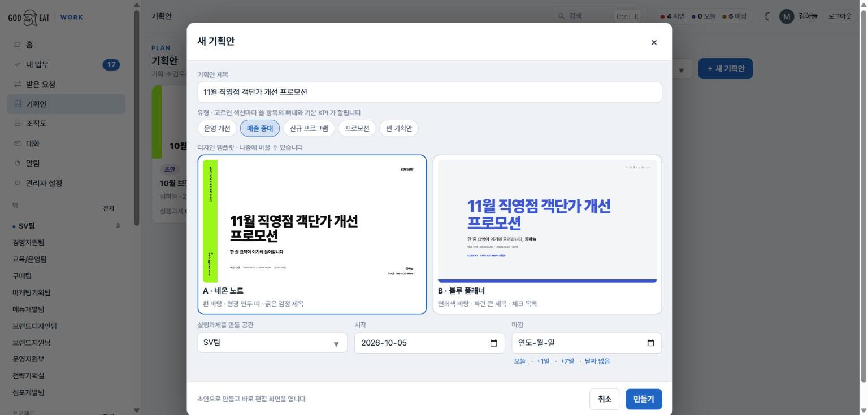This screenshot has height=415, width=868.
Task: Select the 매출 증대 type chip
Action: click(x=260, y=128)
